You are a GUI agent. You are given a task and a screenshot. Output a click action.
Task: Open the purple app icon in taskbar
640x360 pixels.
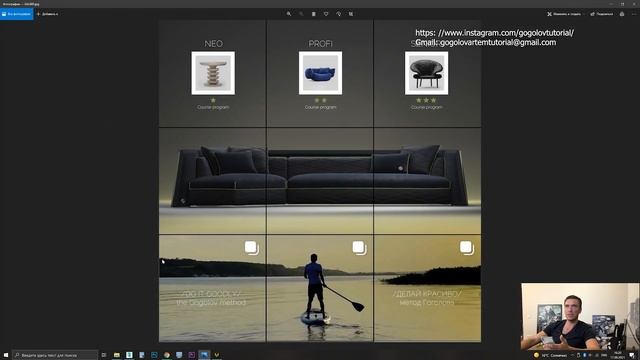(x=191, y=355)
